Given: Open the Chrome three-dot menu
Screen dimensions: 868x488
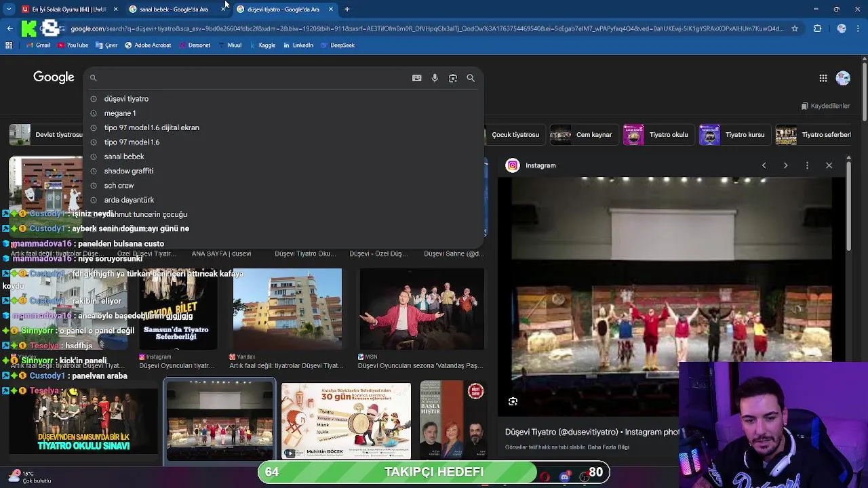Looking at the screenshot, I should 859,28.
